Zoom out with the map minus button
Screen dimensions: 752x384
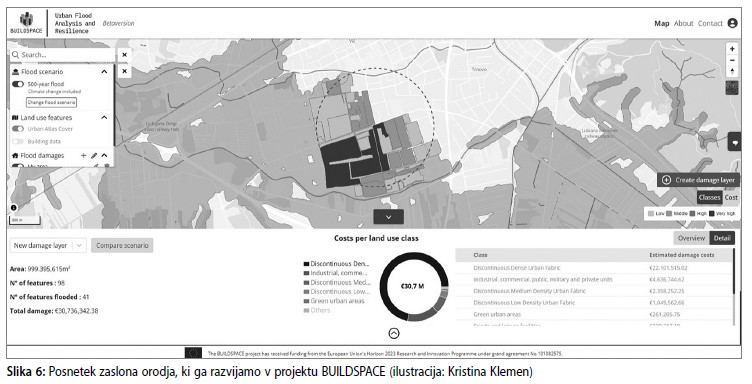[x=732, y=60]
